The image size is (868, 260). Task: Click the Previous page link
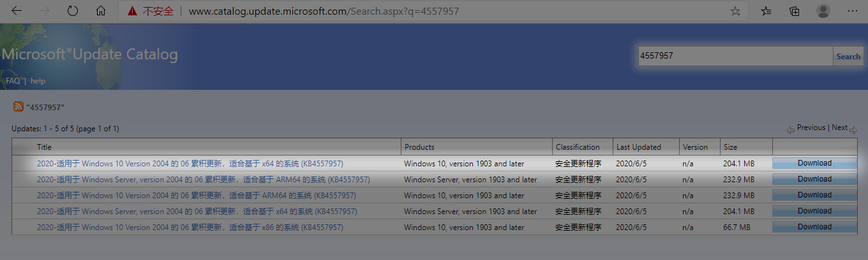pyautogui.click(x=811, y=127)
